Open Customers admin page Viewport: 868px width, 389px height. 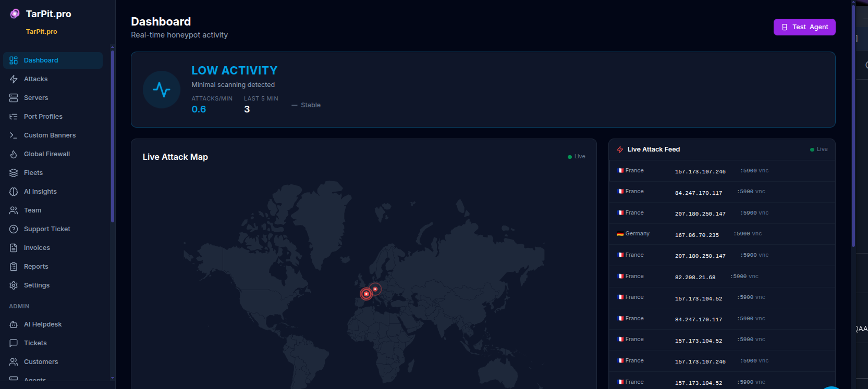53,362
